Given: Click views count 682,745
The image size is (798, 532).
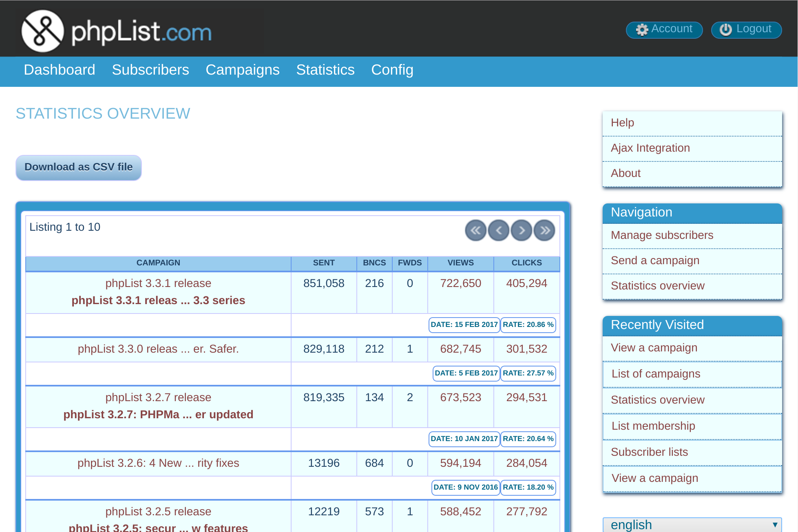Looking at the screenshot, I should tap(461, 349).
